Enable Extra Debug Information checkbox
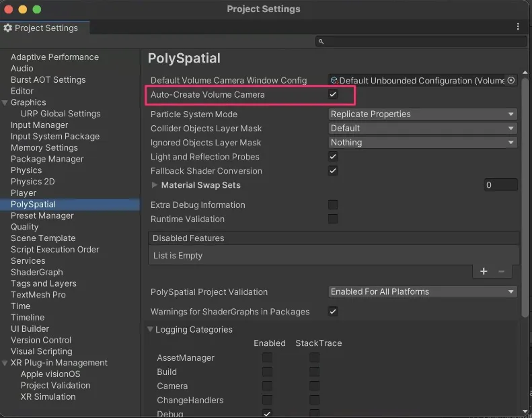This screenshot has width=532, height=418. [x=333, y=205]
